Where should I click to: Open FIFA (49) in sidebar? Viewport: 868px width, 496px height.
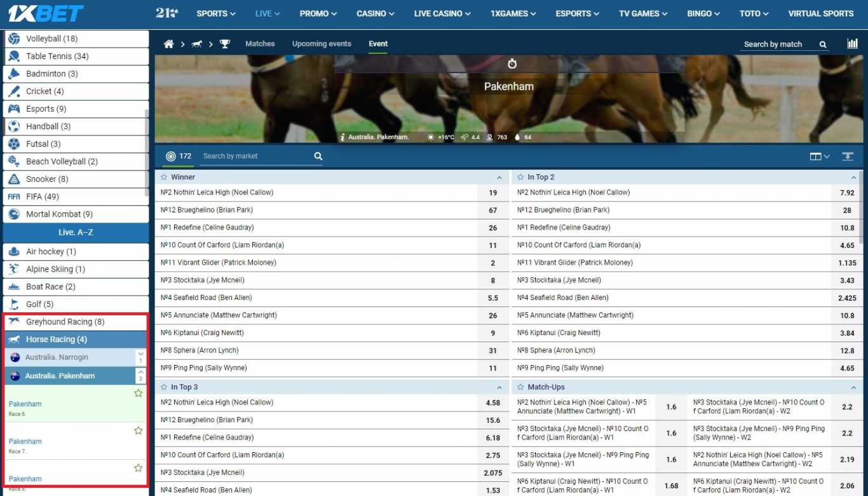(76, 197)
